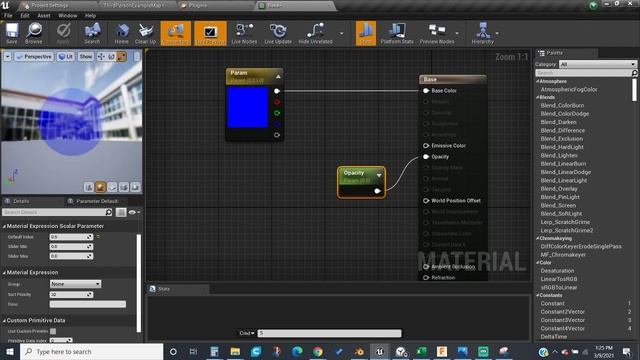Toggle Hide Unrelated nodes
This screenshot has width=640, height=360.
[x=315, y=33]
